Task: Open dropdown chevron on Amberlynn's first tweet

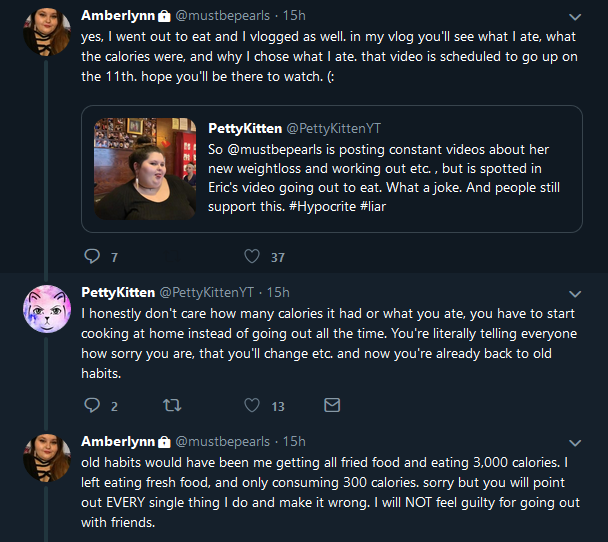Action: coord(575,17)
